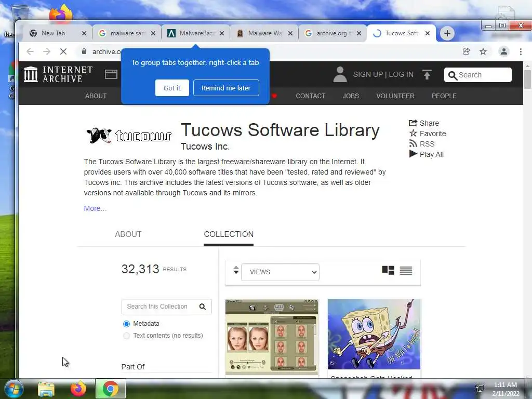This screenshot has width=532, height=399.
Task: Click the page vertical scrollbar thumb
Action: [x=527, y=79]
